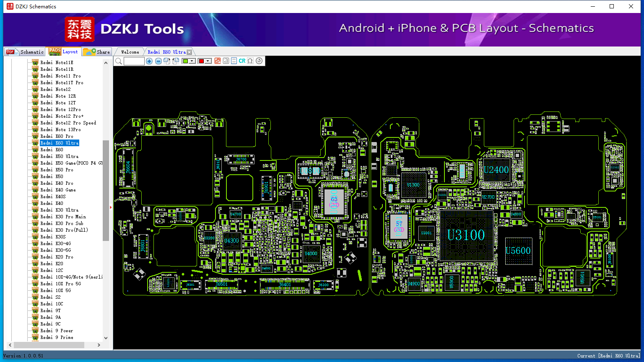644x362 pixels.
Task: Click the circular reset arrow icon
Action: coord(259,61)
